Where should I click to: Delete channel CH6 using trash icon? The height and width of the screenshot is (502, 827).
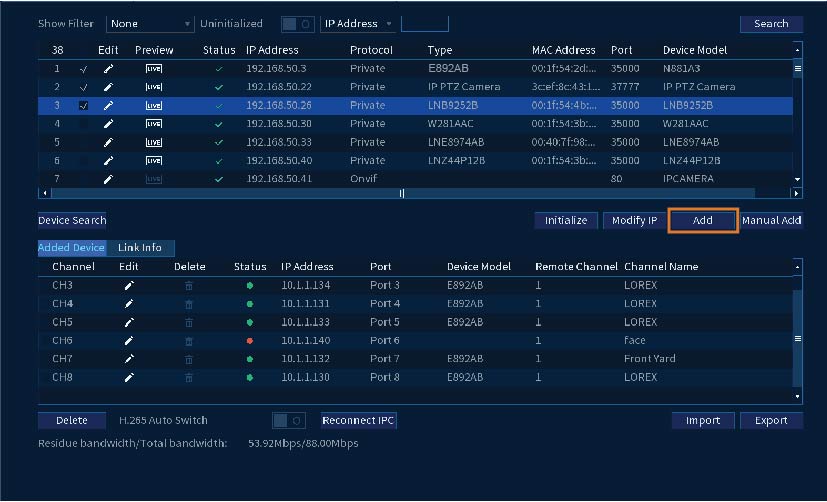pyautogui.click(x=189, y=341)
